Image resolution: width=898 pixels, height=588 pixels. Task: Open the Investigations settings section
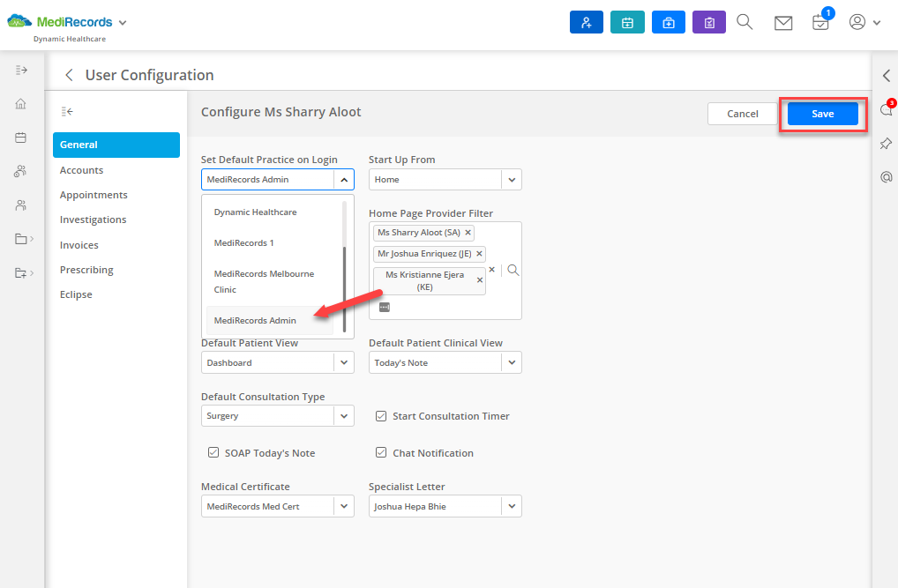(93, 220)
